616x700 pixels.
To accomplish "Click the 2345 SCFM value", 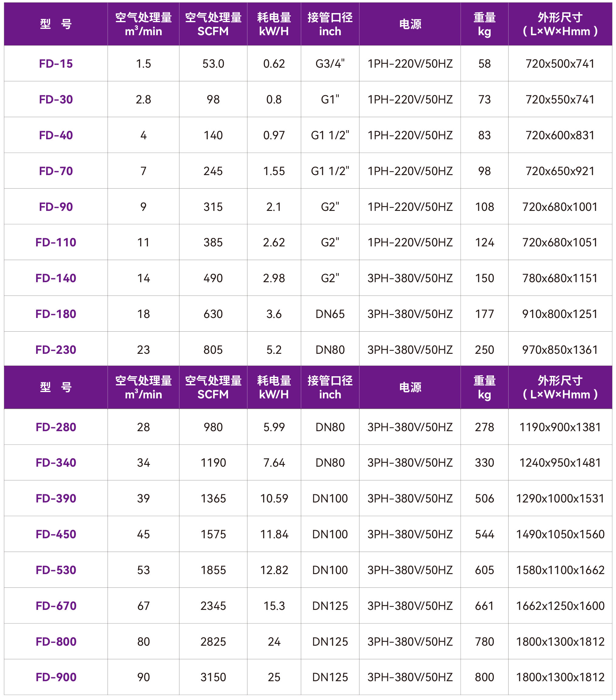I will 213,605.
